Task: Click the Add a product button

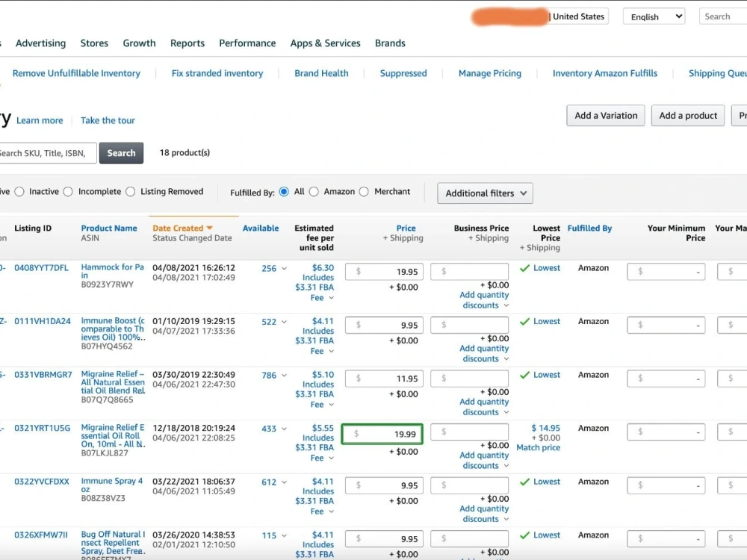Action: point(688,116)
